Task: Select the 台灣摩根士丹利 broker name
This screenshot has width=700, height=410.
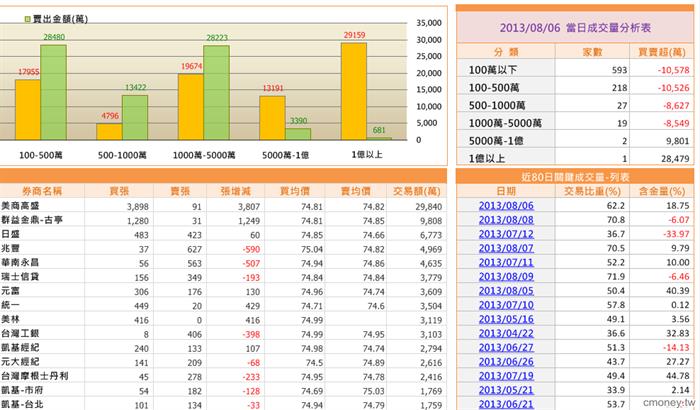Action: [34, 376]
